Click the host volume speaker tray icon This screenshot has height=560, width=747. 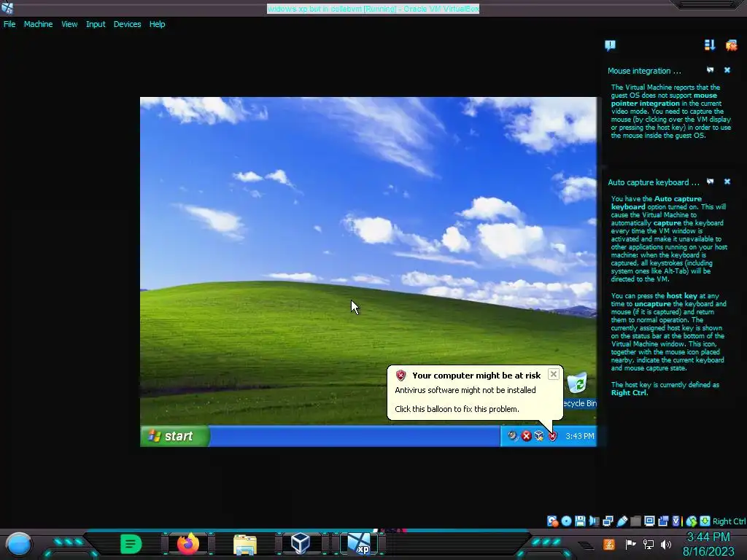tap(666, 544)
